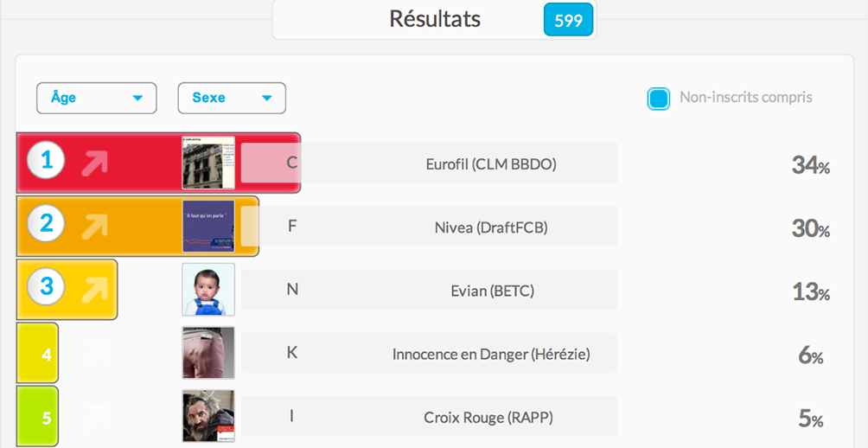Click the trend arrow on yellow Evian bar

coord(94,291)
